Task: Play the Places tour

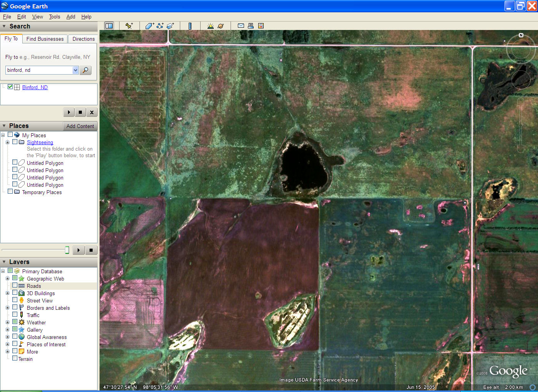Action: coord(78,250)
